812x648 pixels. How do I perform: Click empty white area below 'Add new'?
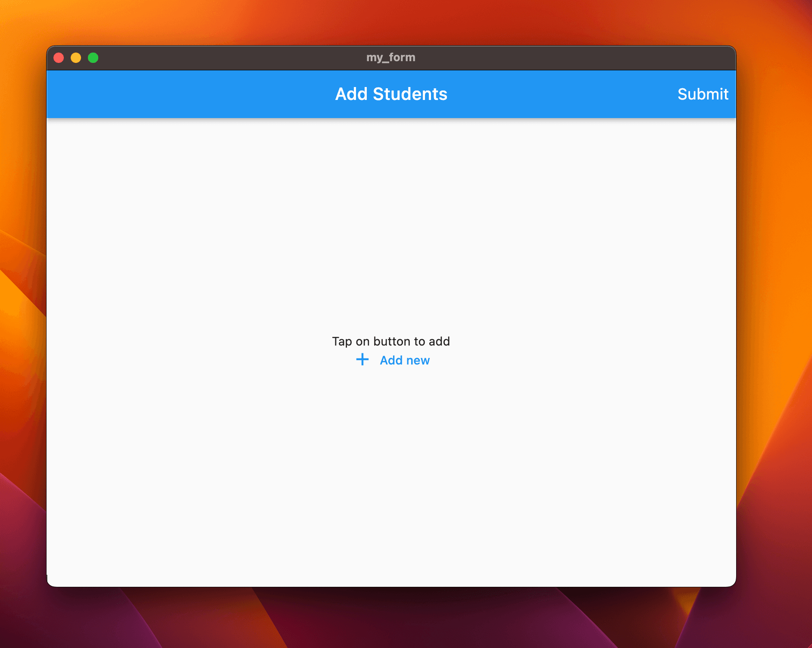coord(390,474)
